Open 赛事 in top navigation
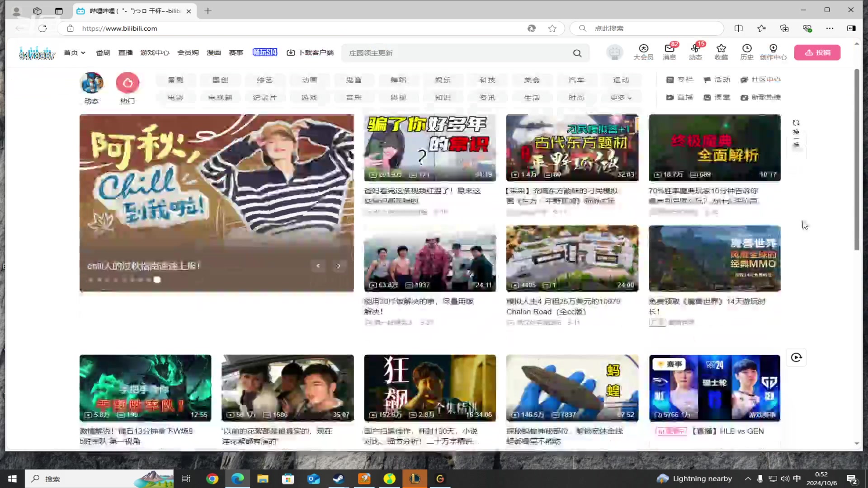868x488 pixels. [x=236, y=52]
